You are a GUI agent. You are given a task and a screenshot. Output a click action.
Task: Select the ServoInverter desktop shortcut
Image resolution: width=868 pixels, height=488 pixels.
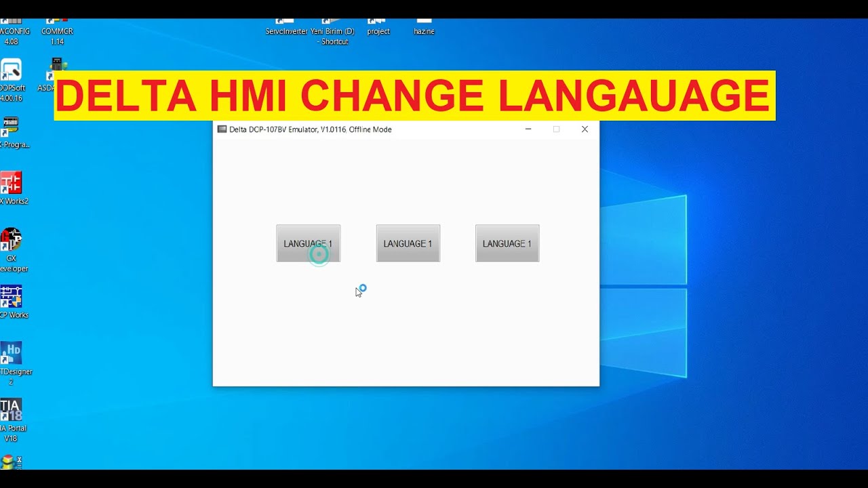click(x=286, y=28)
